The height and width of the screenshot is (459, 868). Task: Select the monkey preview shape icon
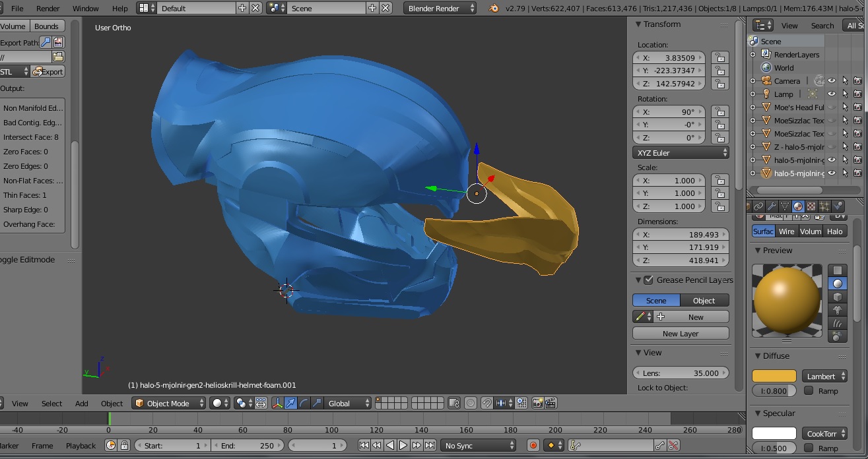tap(837, 310)
